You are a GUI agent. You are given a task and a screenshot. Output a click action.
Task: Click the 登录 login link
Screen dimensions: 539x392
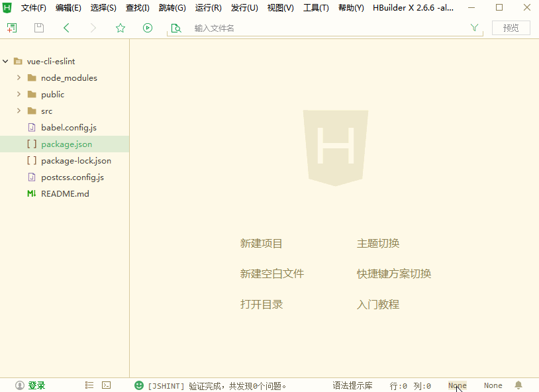click(x=36, y=385)
